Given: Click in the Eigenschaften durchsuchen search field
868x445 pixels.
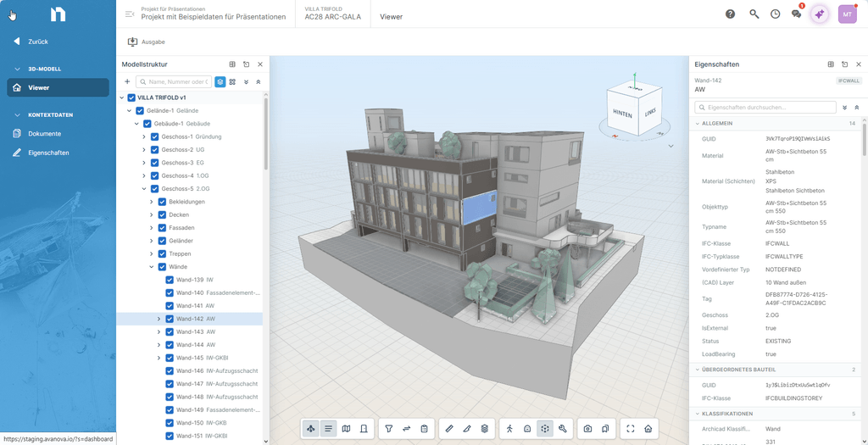Looking at the screenshot, I should pos(765,108).
